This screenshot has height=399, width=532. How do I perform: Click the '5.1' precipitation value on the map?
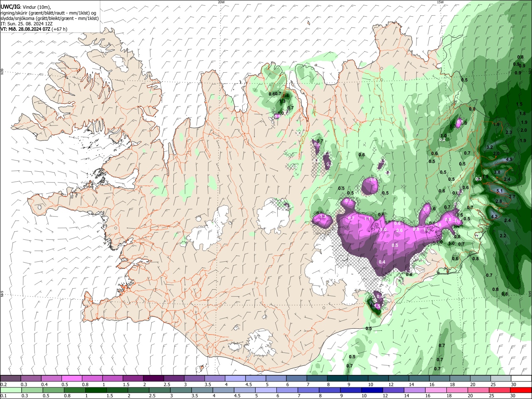coord(500,191)
